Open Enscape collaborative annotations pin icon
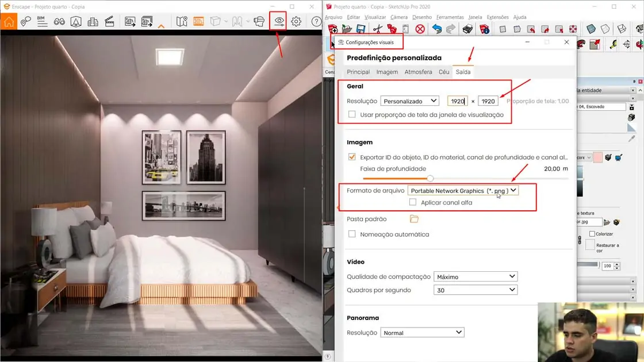This screenshot has height=362, width=644. 25,21
